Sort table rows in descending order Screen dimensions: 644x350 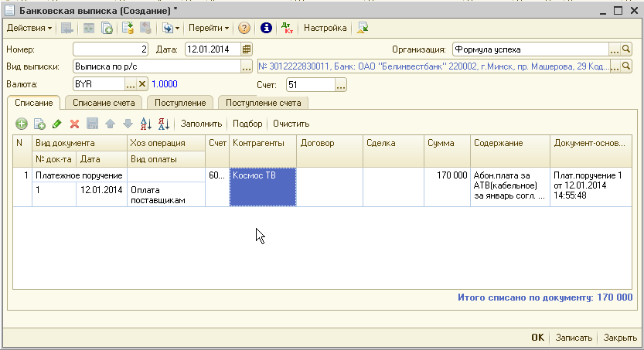tap(163, 124)
